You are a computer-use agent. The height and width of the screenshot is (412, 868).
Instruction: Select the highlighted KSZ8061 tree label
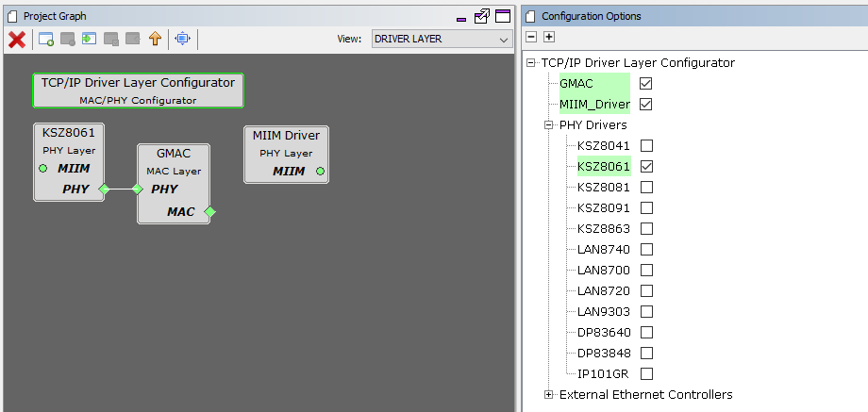coord(604,166)
